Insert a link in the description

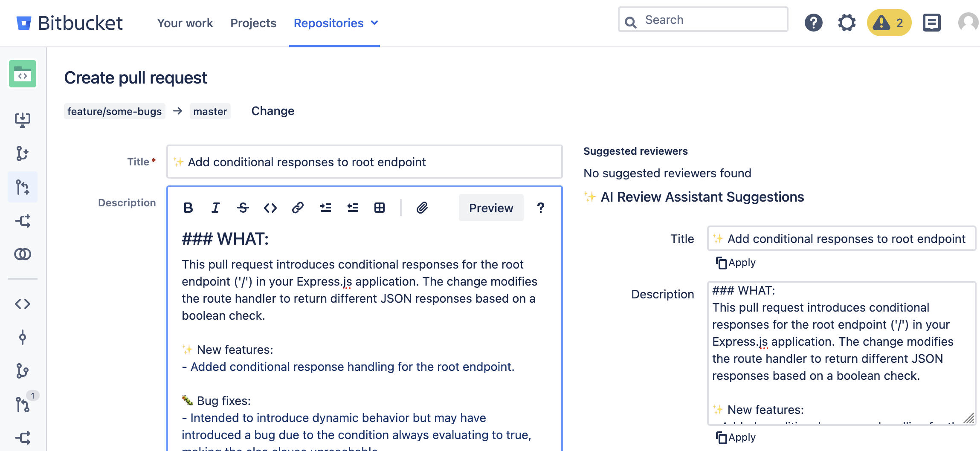tap(298, 208)
